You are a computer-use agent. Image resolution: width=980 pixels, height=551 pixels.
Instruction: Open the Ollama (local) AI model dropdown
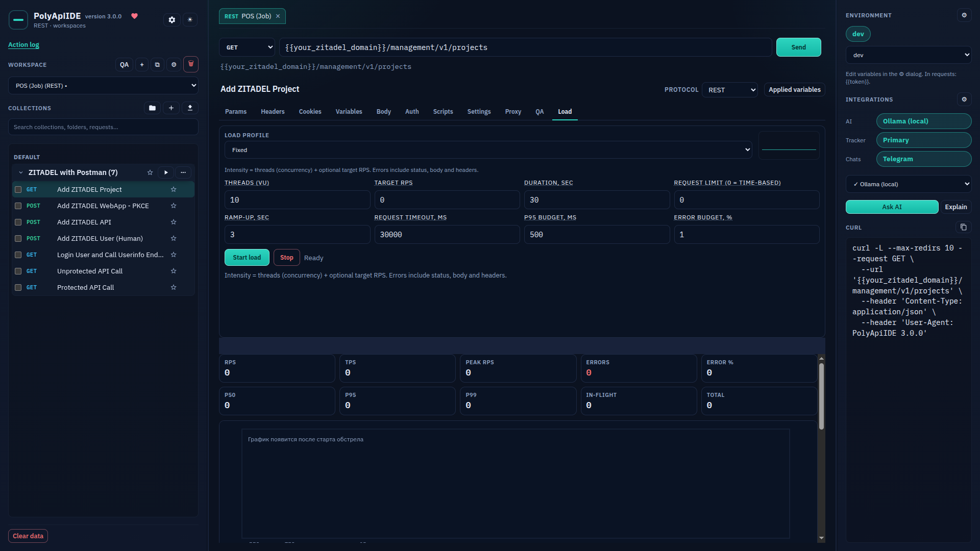click(909, 184)
